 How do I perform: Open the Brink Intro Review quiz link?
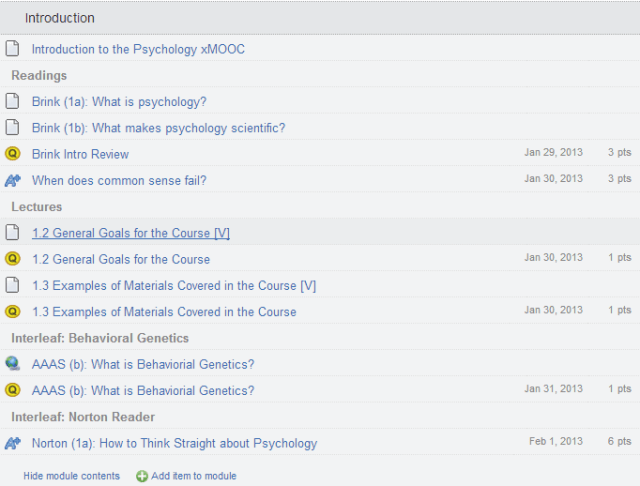[x=80, y=154]
